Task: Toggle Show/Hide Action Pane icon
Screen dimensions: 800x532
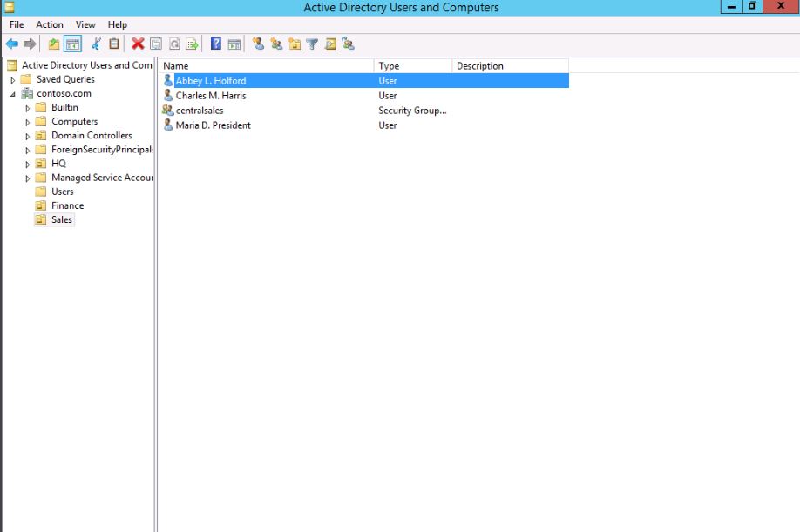Action: (x=234, y=44)
